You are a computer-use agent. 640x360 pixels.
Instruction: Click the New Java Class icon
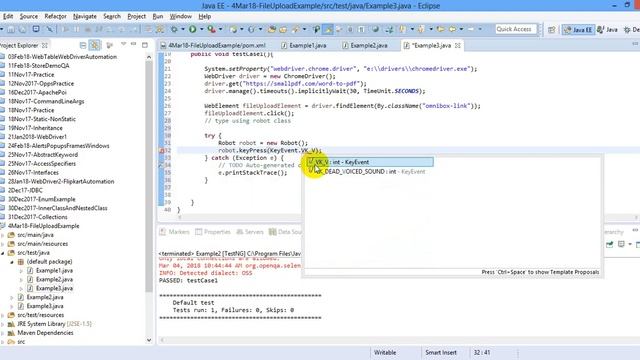(x=251, y=29)
